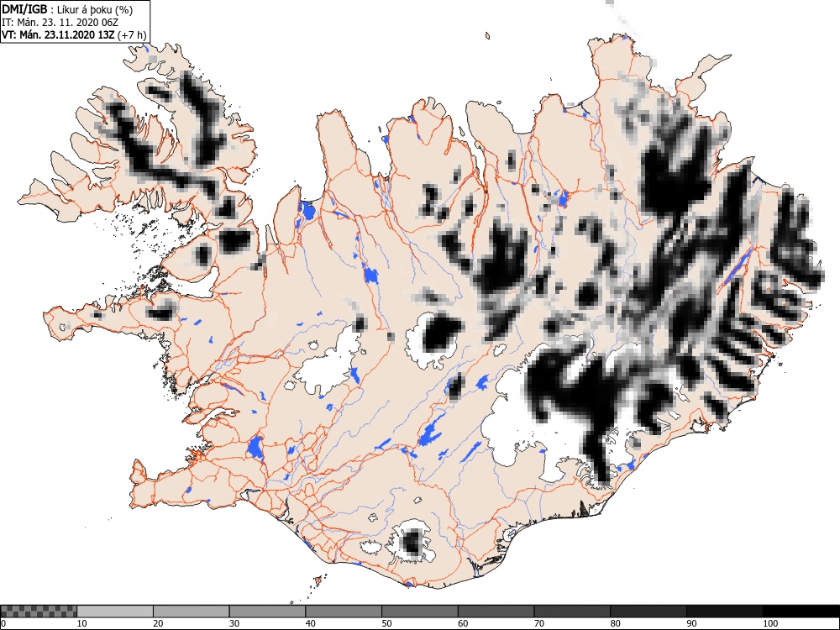
Task: Click the legend label '70'
Action: (x=538, y=623)
